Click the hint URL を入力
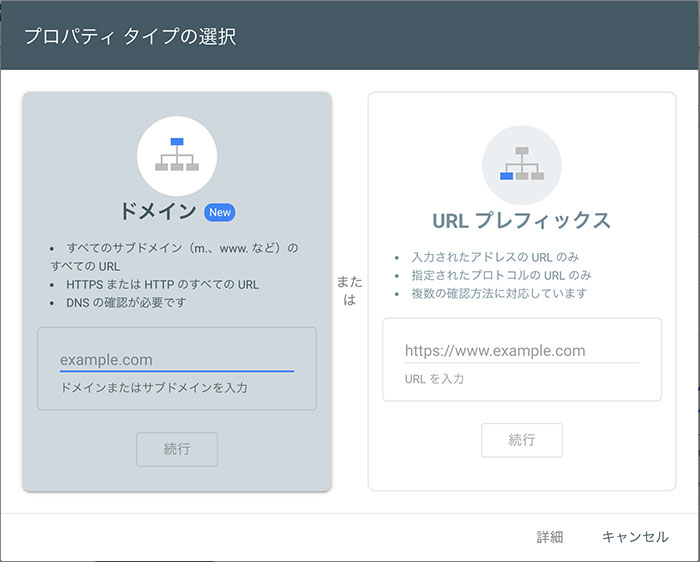 click(x=434, y=379)
